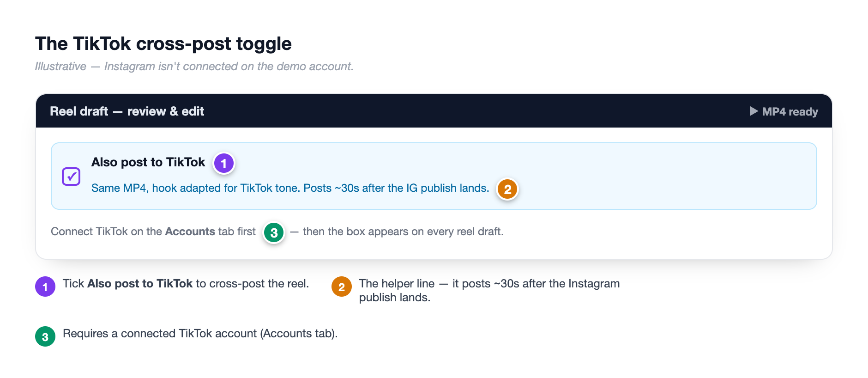Viewport: 868px width, 378px height.
Task: Click the MP4 ready status label
Action: click(790, 112)
